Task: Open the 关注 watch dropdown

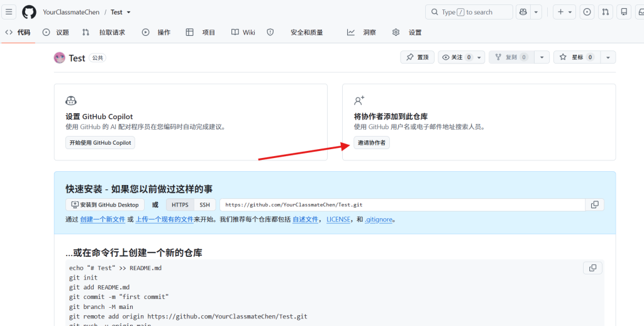Action: click(x=461, y=57)
